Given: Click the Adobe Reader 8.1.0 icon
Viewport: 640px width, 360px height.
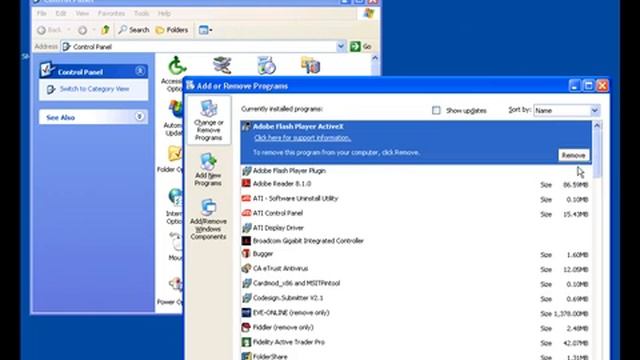Looking at the screenshot, I should point(246,184).
